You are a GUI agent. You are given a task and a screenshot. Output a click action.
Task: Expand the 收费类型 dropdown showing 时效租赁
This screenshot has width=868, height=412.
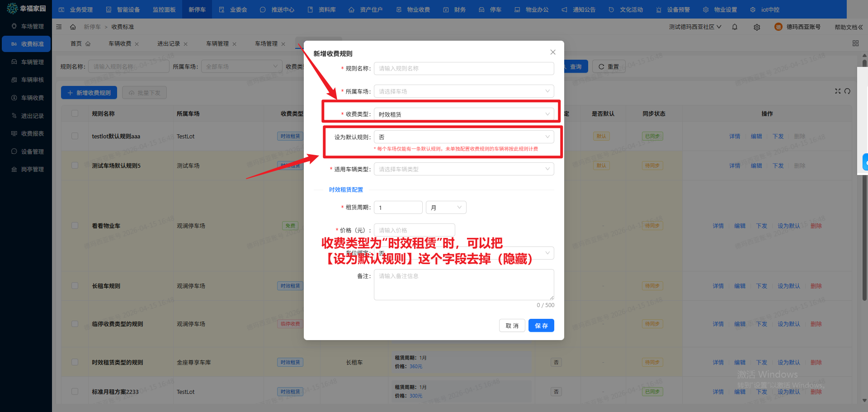463,114
